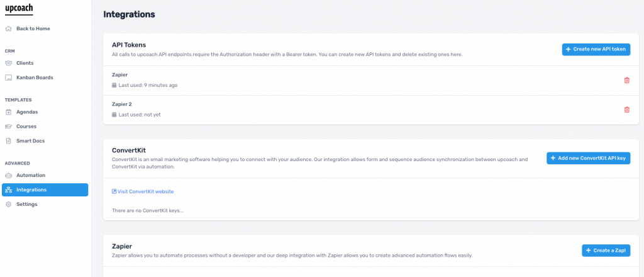Click the board icon next to Kanban Boards
Image resolution: width=644 pixels, height=277 pixels.
[8, 77]
